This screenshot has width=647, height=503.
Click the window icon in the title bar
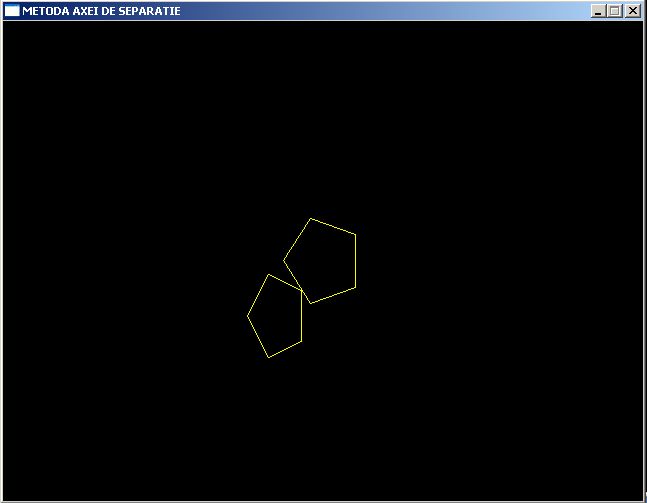(x=12, y=11)
